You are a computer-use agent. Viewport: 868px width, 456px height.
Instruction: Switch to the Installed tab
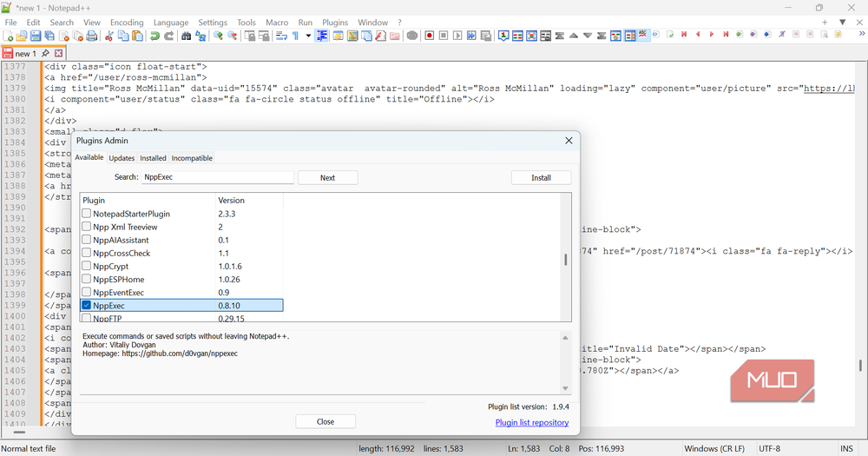point(153,158)
